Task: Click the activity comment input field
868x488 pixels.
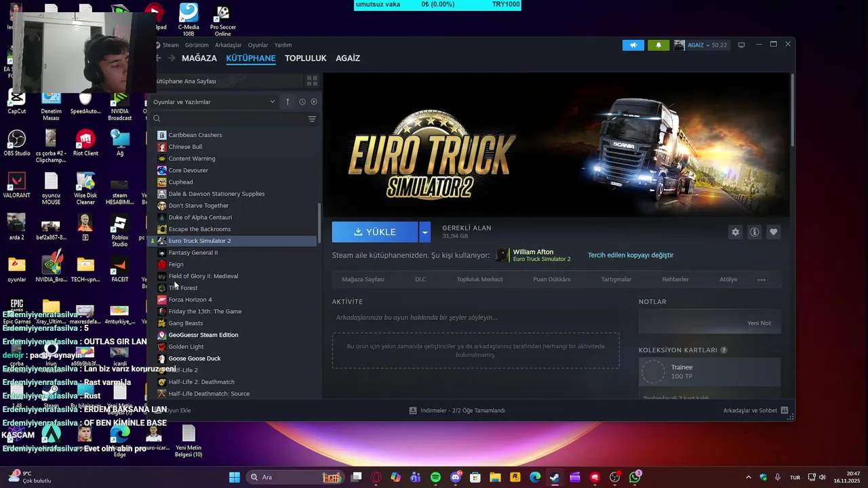Action: [475, 317]
